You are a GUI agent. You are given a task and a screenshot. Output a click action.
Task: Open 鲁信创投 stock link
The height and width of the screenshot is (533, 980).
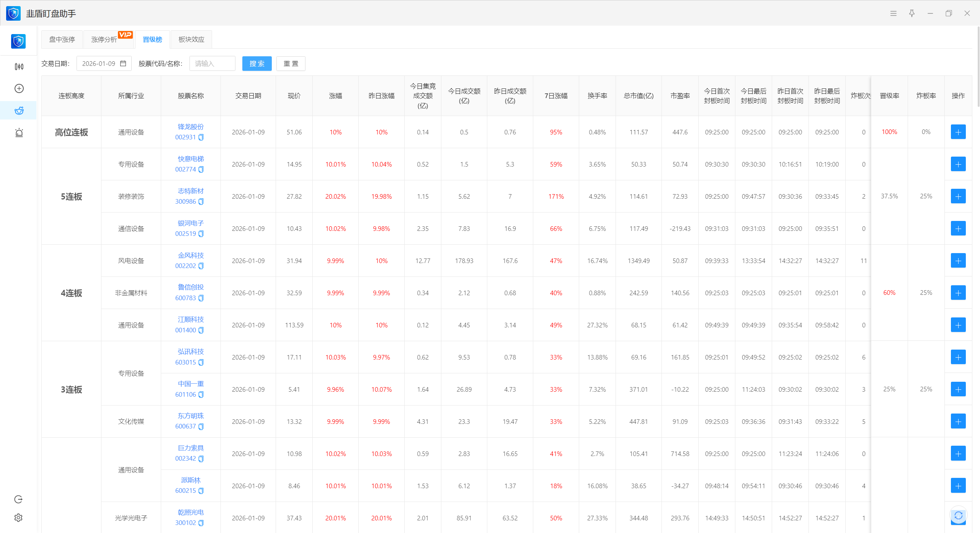(191, 287)
